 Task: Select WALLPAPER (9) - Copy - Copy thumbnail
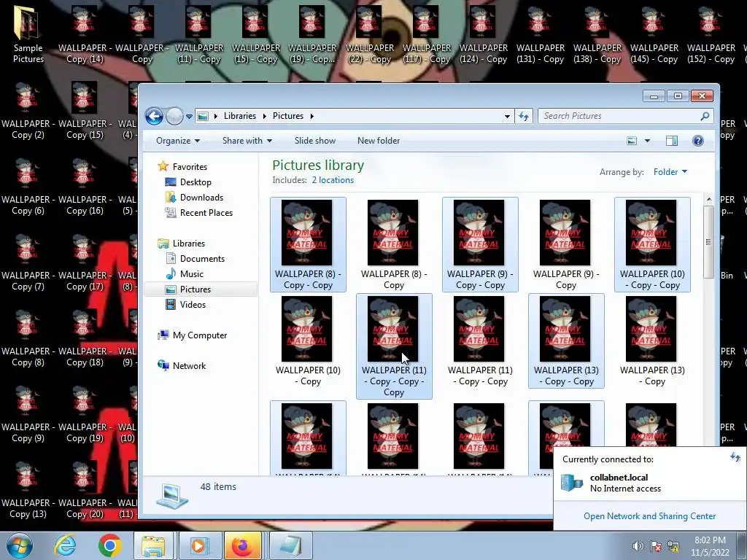(480, 244)
